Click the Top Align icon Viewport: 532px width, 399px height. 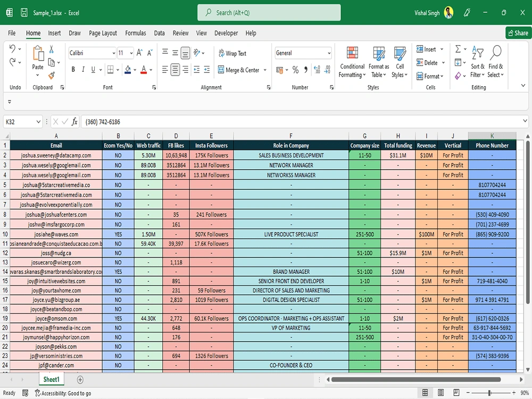(x=165, y=53)
